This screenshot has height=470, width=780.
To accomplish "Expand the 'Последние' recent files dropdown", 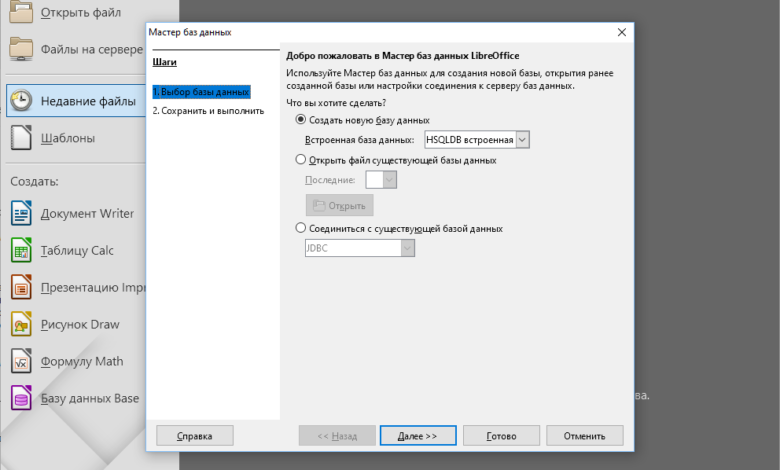I will pos(390,180).
